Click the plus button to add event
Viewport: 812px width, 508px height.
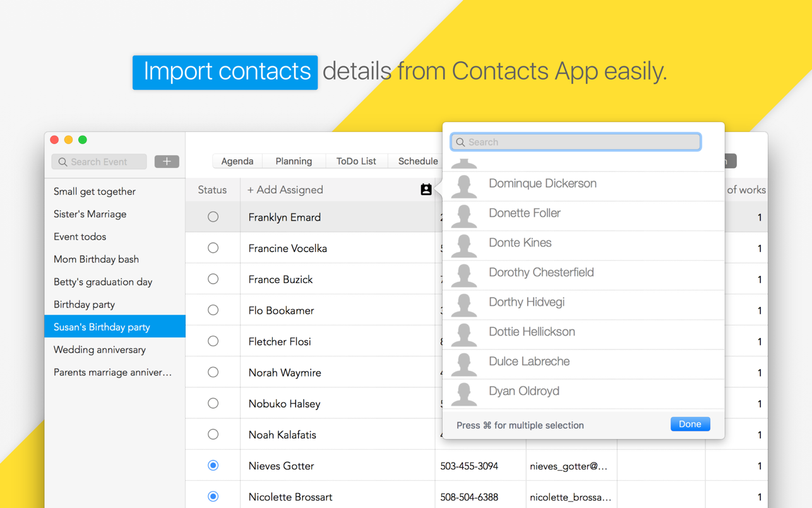click(167, 162)
